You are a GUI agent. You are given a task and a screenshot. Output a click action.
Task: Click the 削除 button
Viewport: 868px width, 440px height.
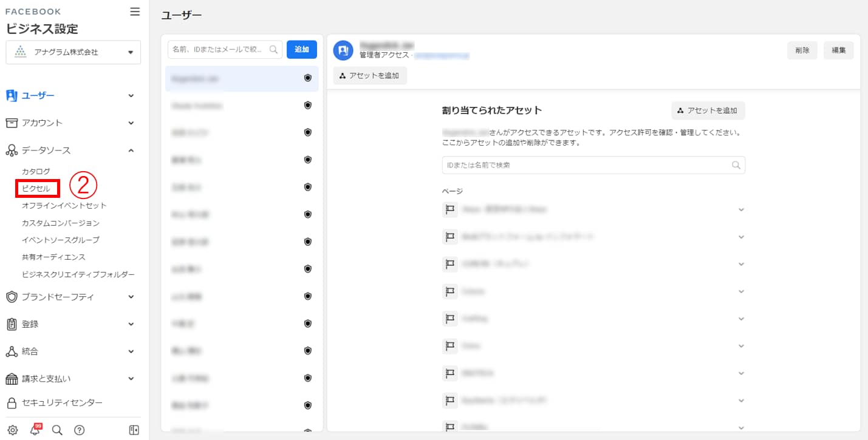(802, 50)
